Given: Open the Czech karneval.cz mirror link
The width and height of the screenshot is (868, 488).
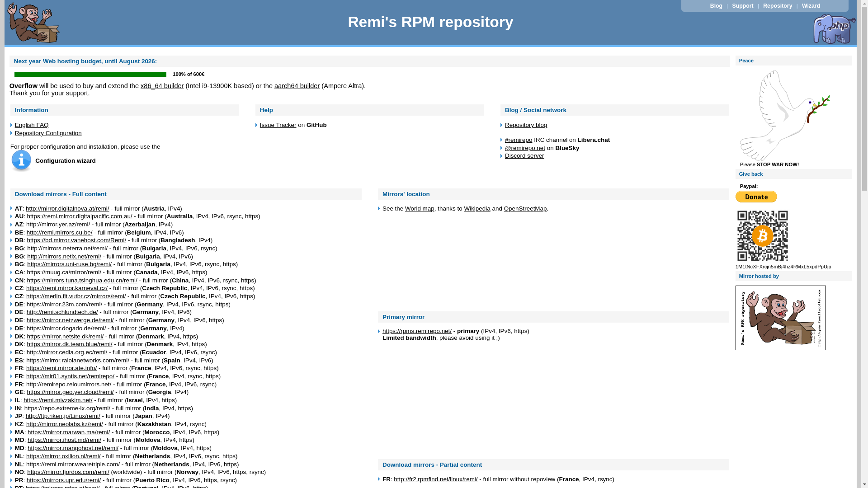Looking at the screenshot, I should click(x=67, y=288).
